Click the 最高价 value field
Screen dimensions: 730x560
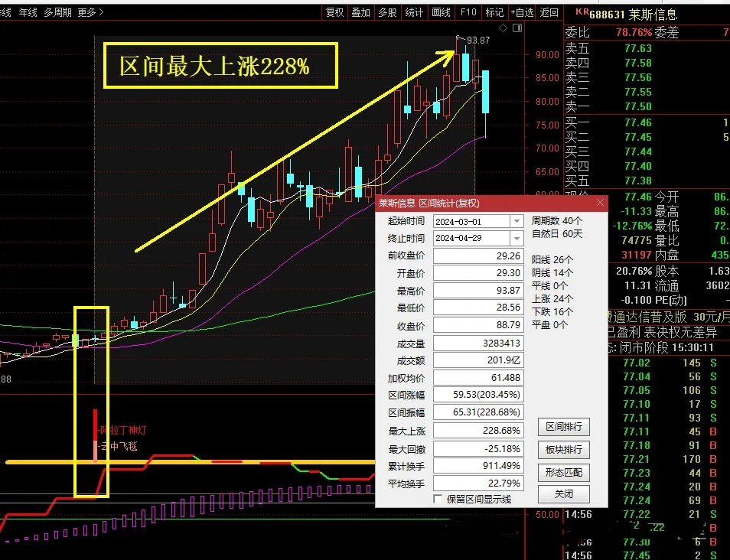click(x=477, y=291)
